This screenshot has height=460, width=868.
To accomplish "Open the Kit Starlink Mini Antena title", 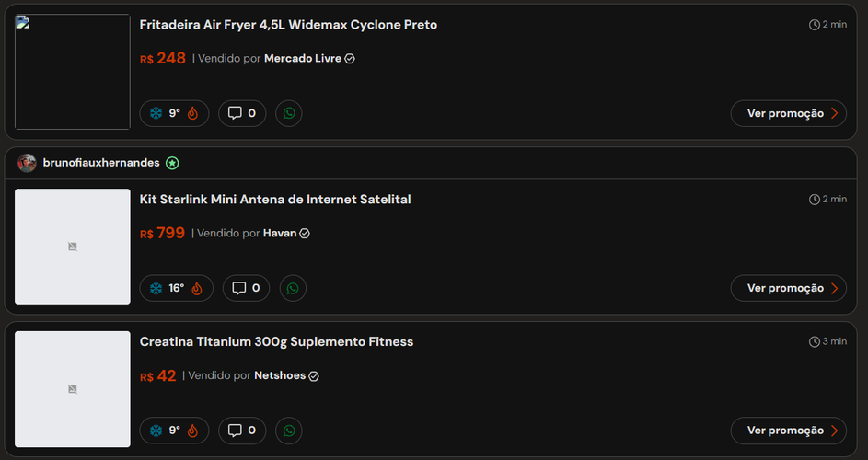I will pyautogui.click(x=275, y=200).
